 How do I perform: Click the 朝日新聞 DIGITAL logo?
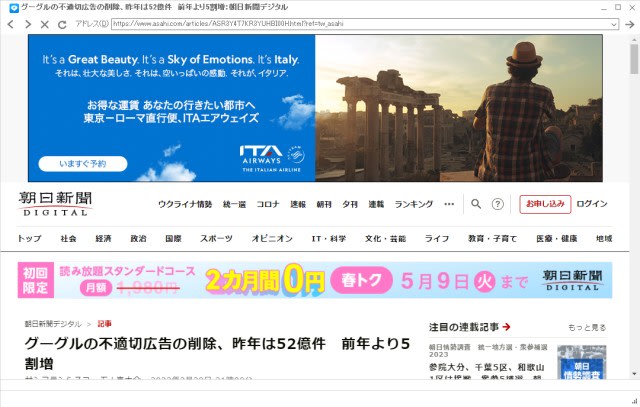(55, 204)
